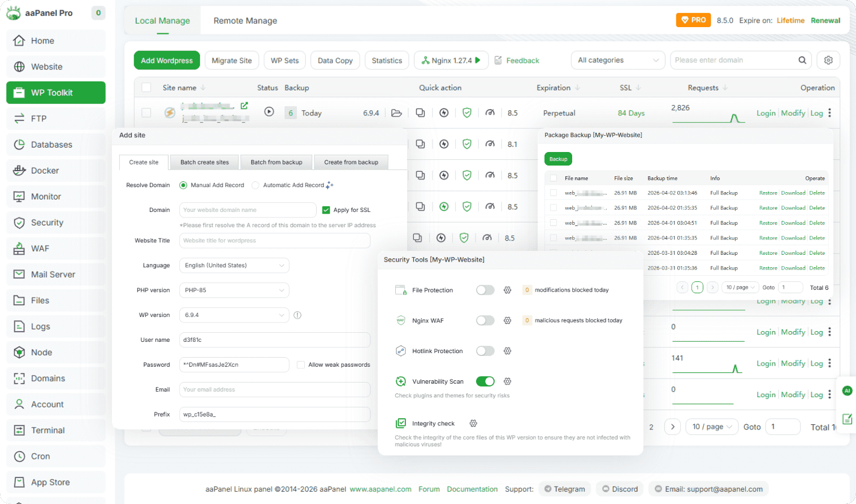Click the settings gear next to domain search
This screenshot has height=504, width=856.
828,60
